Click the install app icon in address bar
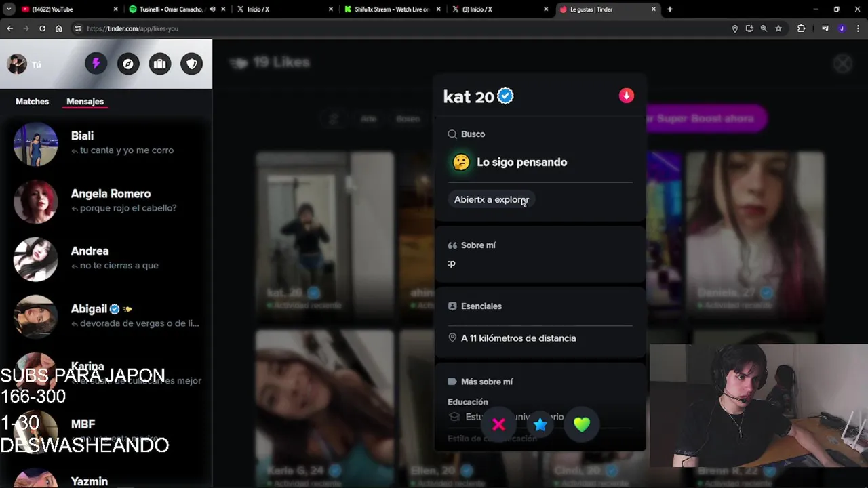Viewport: 868px width, 488px height. click(749, 28)
